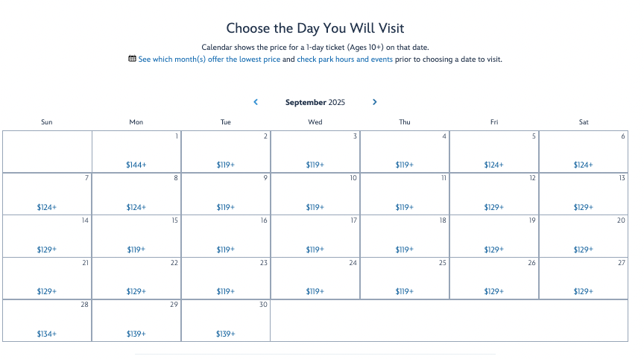The width and height of the screenshot is (644, 359).
Task: Open 'See which month(s) offer the lowest price'
Action: [x=209, y=59]
